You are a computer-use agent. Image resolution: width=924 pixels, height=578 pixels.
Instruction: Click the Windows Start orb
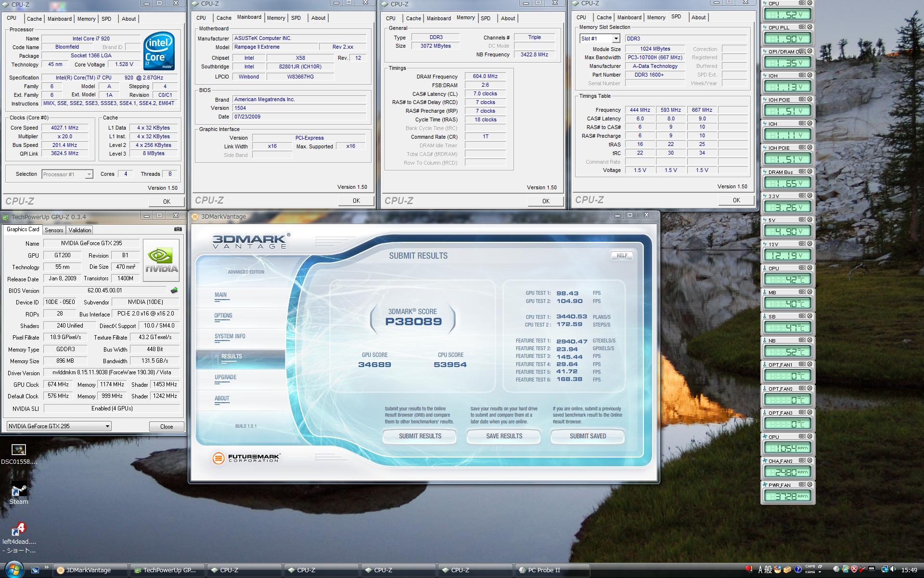pos(13,570)
